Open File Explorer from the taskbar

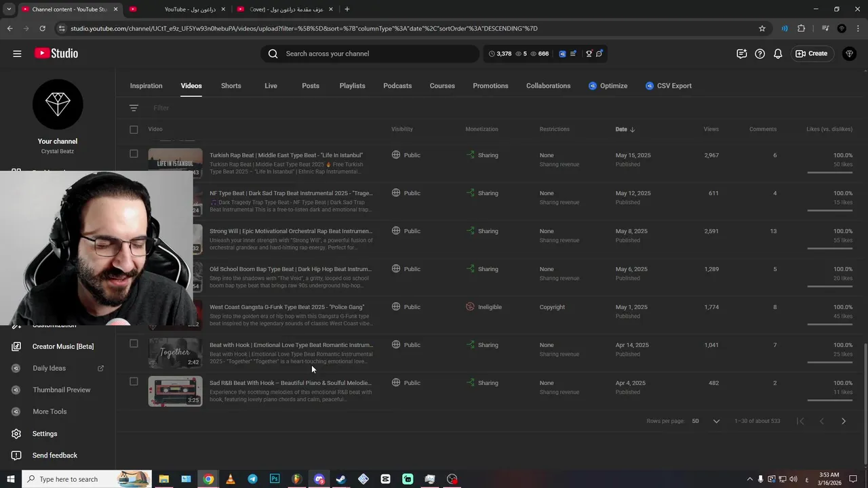click(x=163, y=479)
